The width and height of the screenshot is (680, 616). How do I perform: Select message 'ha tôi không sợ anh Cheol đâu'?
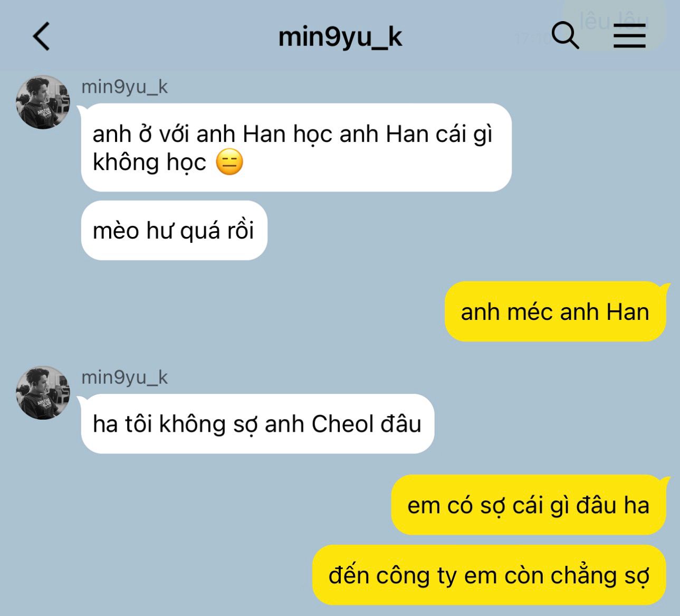click(257, 423)
